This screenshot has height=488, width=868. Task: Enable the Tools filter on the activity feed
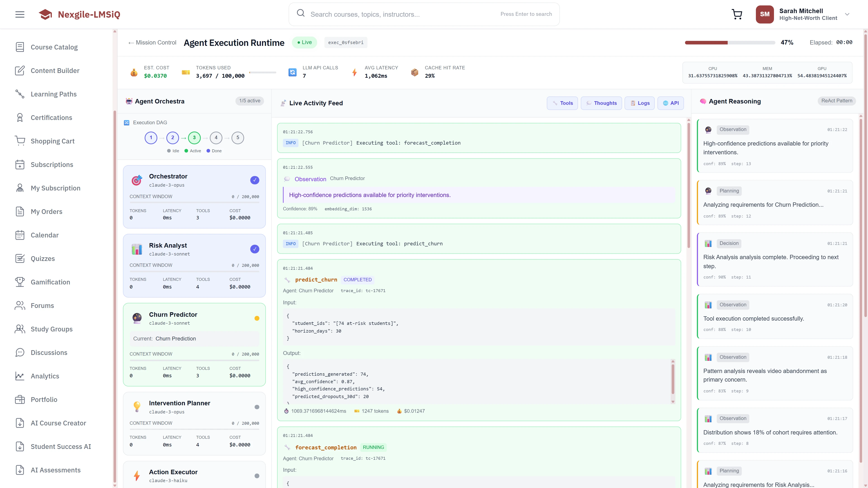[562, 103]
